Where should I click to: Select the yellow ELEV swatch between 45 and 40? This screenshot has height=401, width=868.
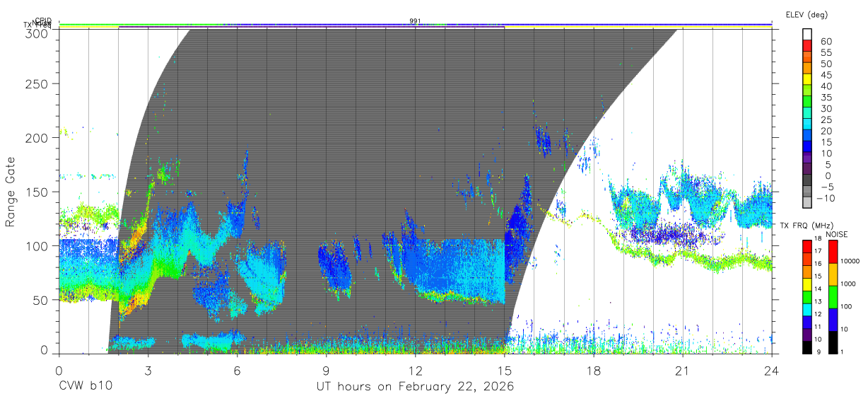[807, 79]
